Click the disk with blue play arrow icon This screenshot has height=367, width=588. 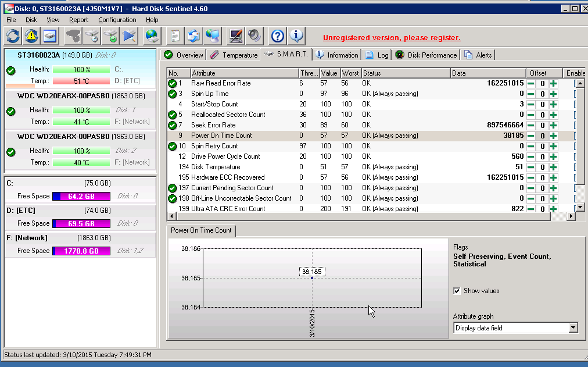130,37
